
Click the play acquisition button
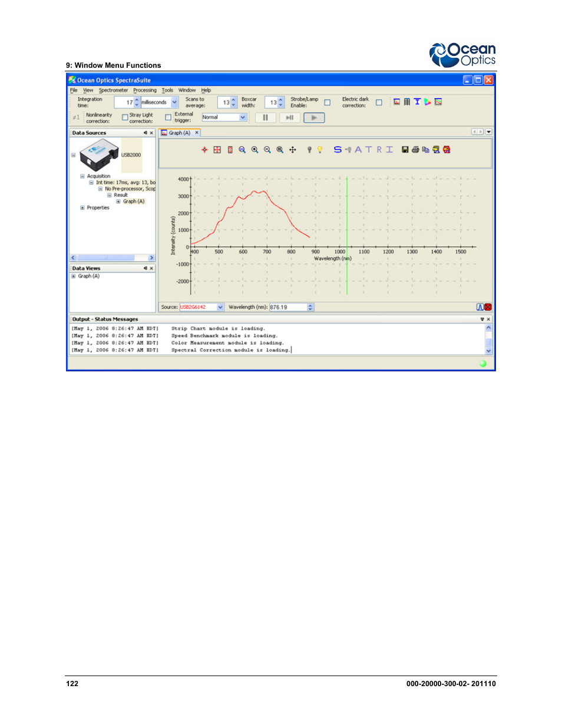pyautogui.click(x=314, y=117)
